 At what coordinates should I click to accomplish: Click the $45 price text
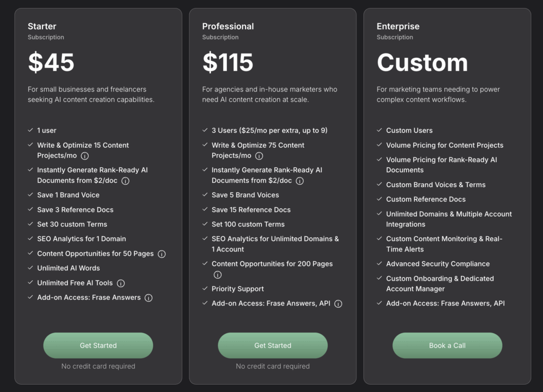point(51,63)
